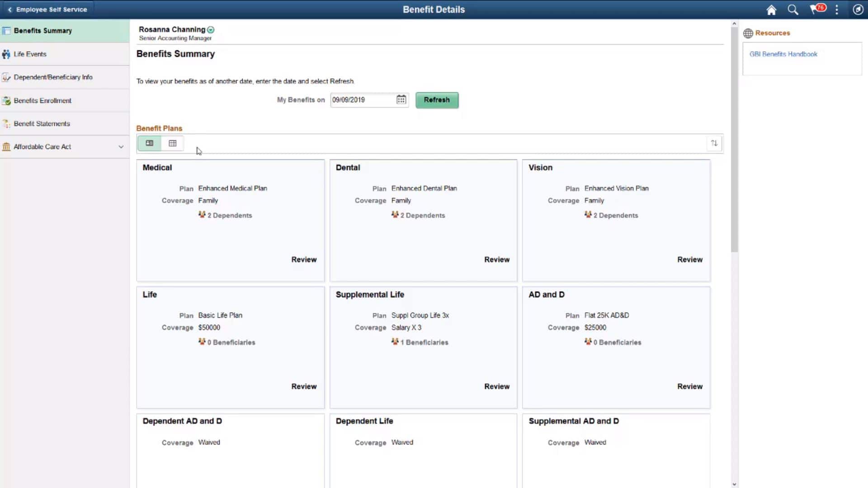
Task: Expand the Affordable Care Act section
Action: tap(121, 146)
